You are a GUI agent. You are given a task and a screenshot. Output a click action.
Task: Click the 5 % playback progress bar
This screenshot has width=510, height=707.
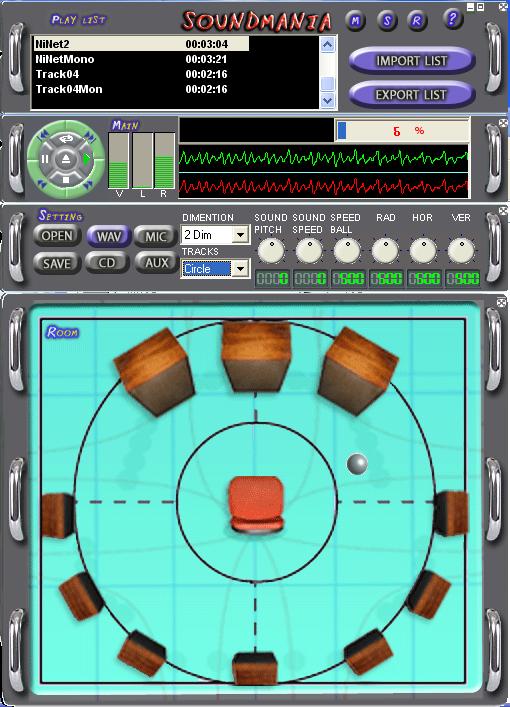coord(402,131)
